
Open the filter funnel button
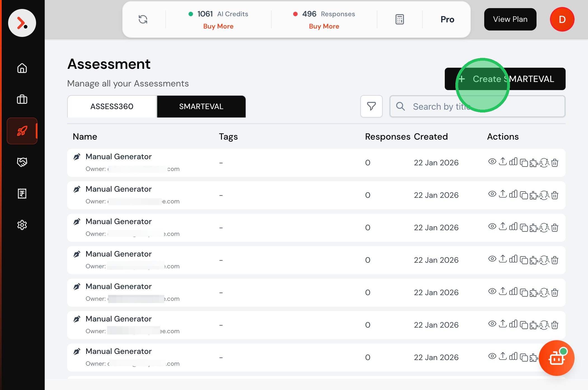click(x=371, y=106)
